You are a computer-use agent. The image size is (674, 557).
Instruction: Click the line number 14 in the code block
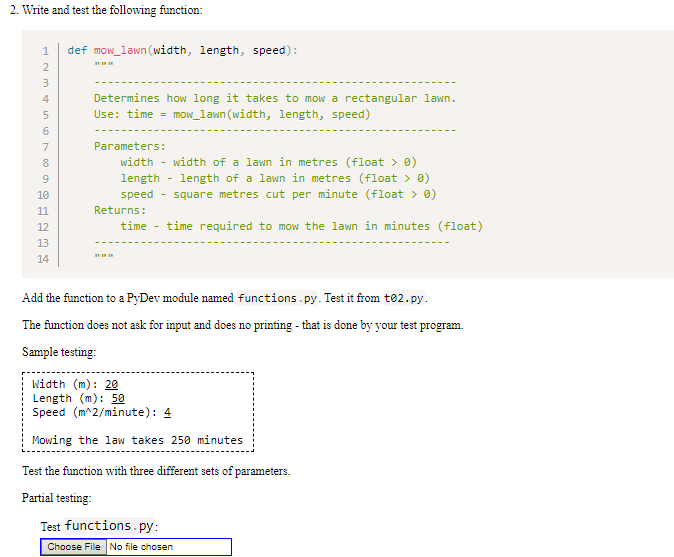[43, 259]
